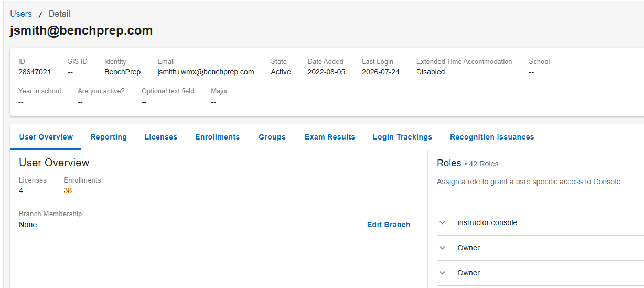This screenshot has height=288, width=644.
Task: Go back via the Users breadcrumb link
Action: [x=21, y=14]
